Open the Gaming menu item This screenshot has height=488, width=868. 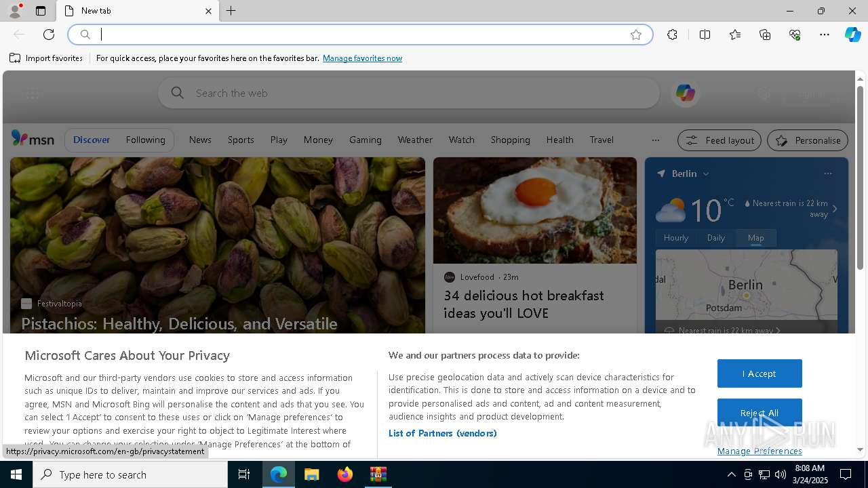click(366, 140)
